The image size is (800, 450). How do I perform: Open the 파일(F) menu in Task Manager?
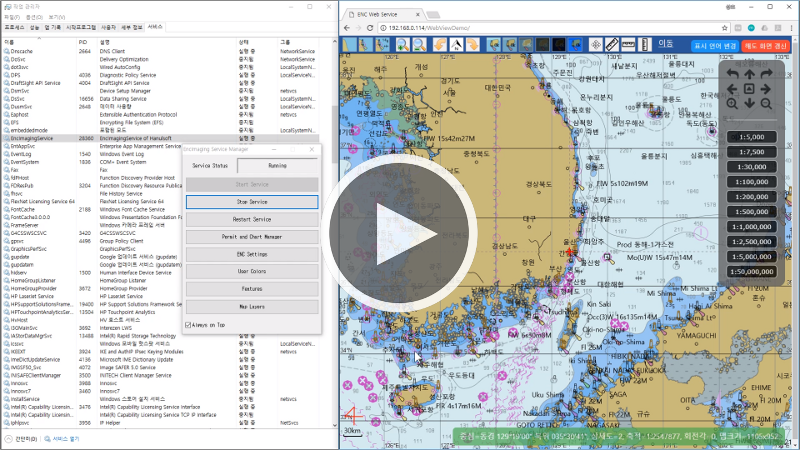(x=13, y=17)
